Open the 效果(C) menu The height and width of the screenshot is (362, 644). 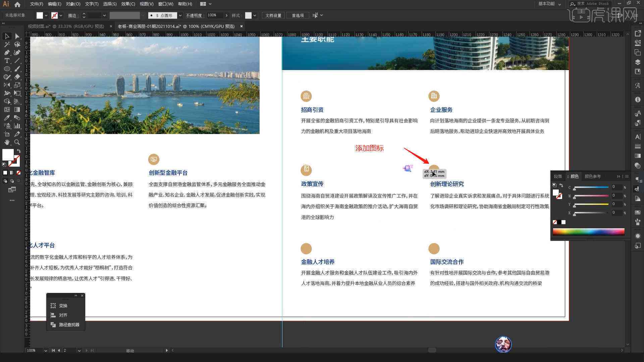tap(128, 4)
